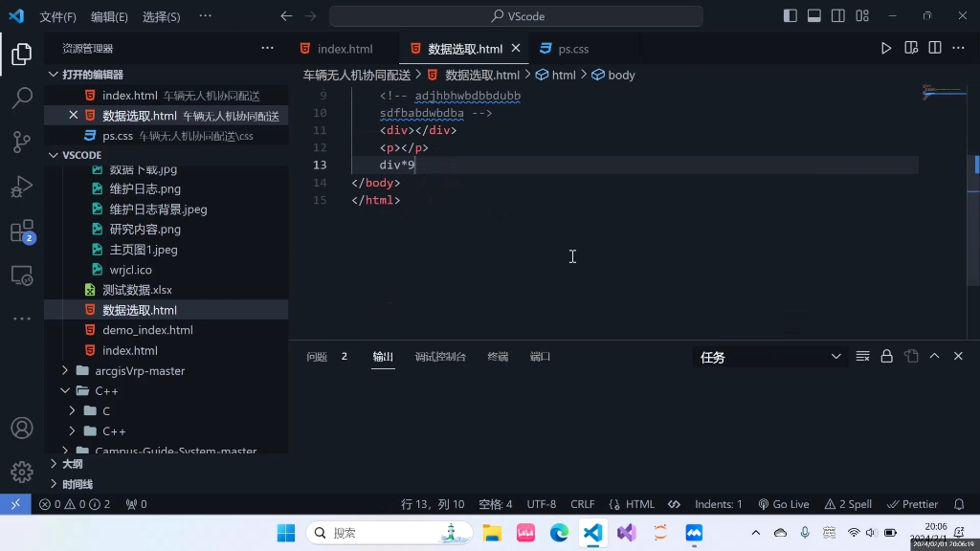Toggle bottom panel layout icon
This screenshot has height=551, width=980.
(x=813, y=16)
